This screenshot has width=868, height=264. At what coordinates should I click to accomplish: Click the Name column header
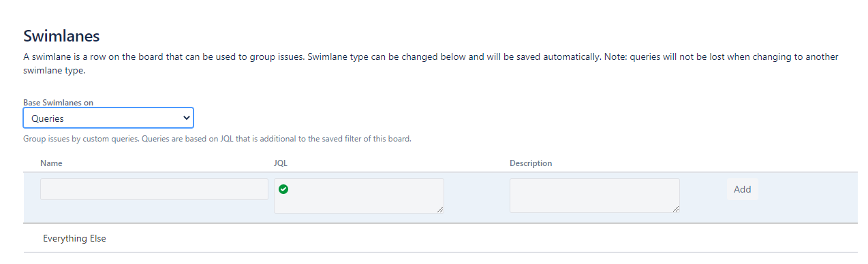(x=51, y=163)
